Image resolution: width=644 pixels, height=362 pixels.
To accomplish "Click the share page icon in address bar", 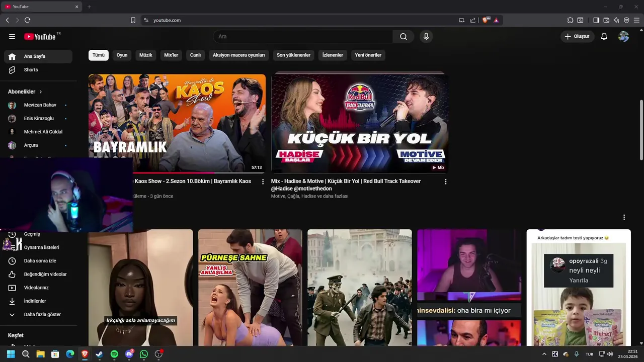I will click(473, 20).
